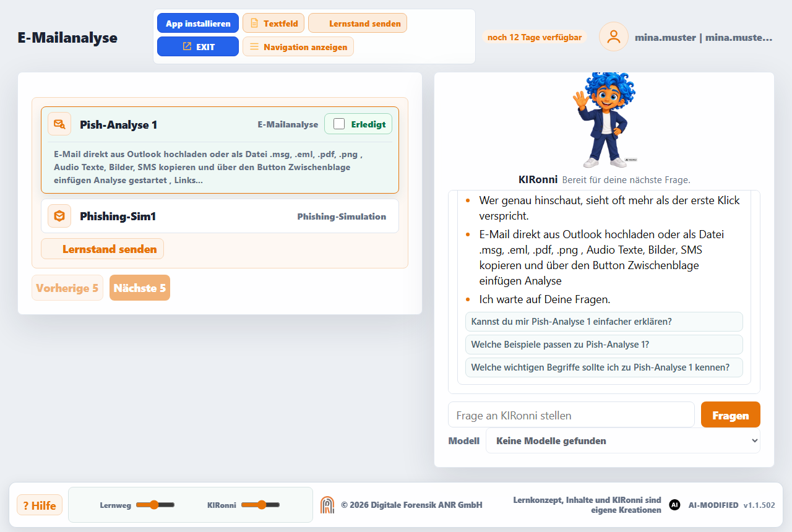Open Textfeld with the document icon
This screenshot has width=792, height=532.
tap(273, 24)
